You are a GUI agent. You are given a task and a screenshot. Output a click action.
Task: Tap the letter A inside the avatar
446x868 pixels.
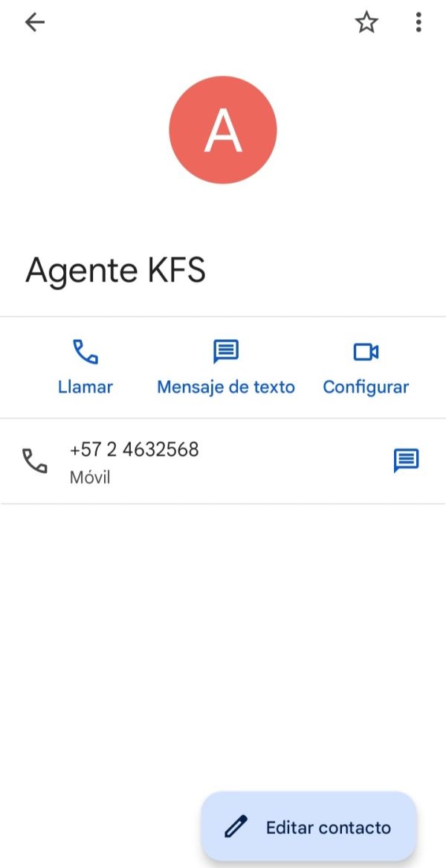tap(223, 131)
